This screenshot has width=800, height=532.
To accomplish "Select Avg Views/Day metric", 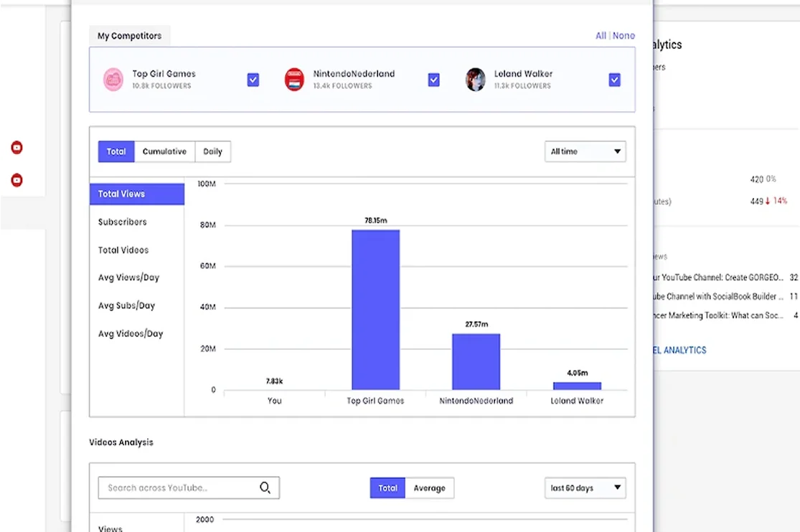I will [128, 277].
